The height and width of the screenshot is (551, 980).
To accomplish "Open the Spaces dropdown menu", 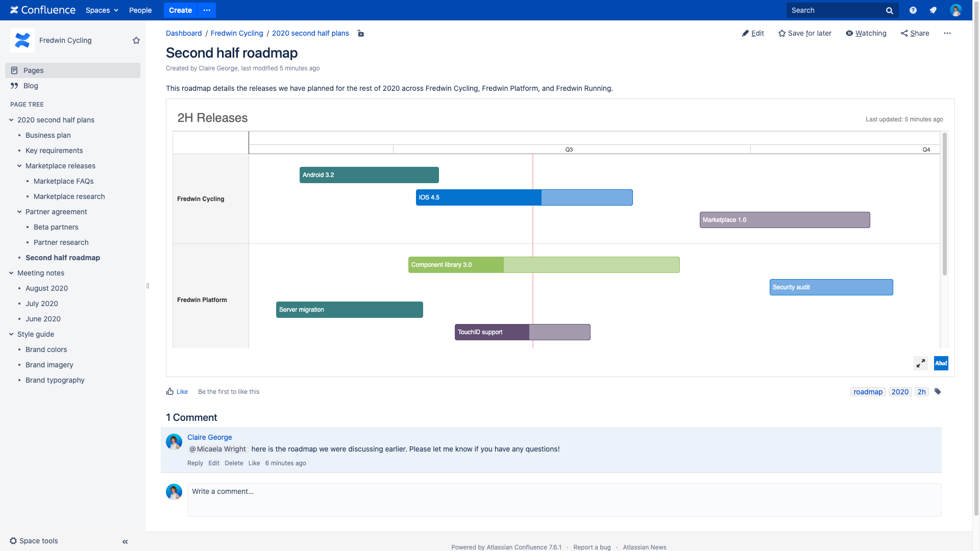I will coord(102,10).
